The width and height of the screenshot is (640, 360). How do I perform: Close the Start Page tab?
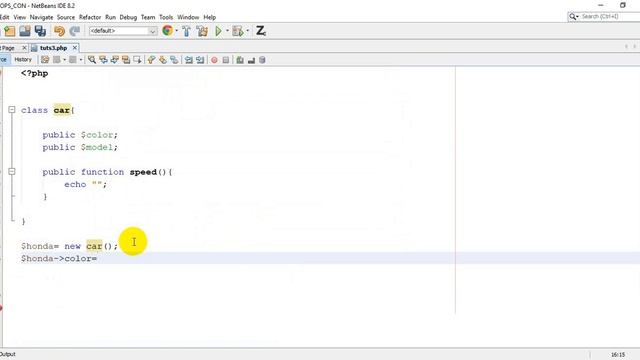click(x=24, y=48)
